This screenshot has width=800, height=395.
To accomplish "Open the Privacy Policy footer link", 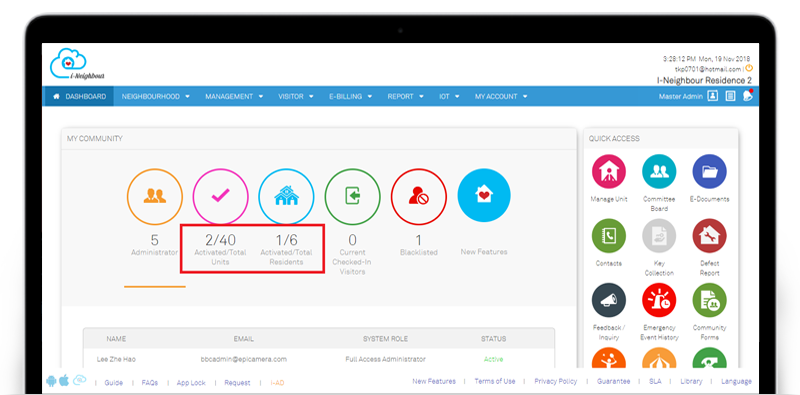I will 556,381.
